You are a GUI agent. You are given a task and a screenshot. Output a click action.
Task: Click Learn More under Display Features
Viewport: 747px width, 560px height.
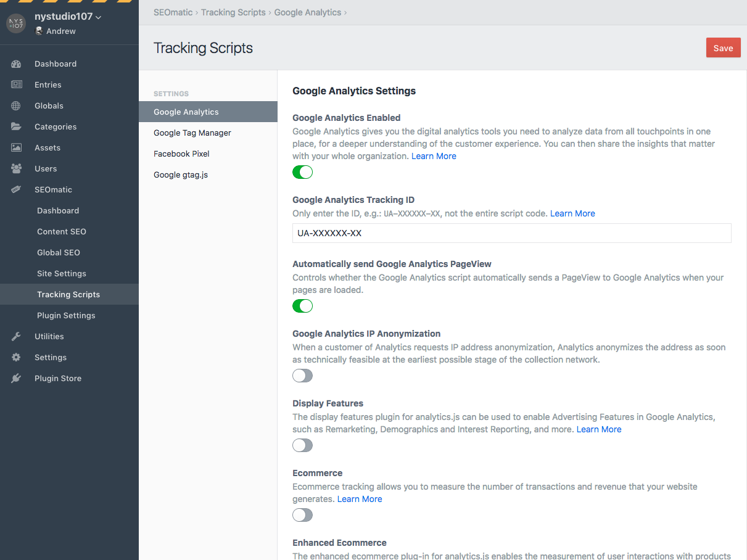(x=599, y=429)
